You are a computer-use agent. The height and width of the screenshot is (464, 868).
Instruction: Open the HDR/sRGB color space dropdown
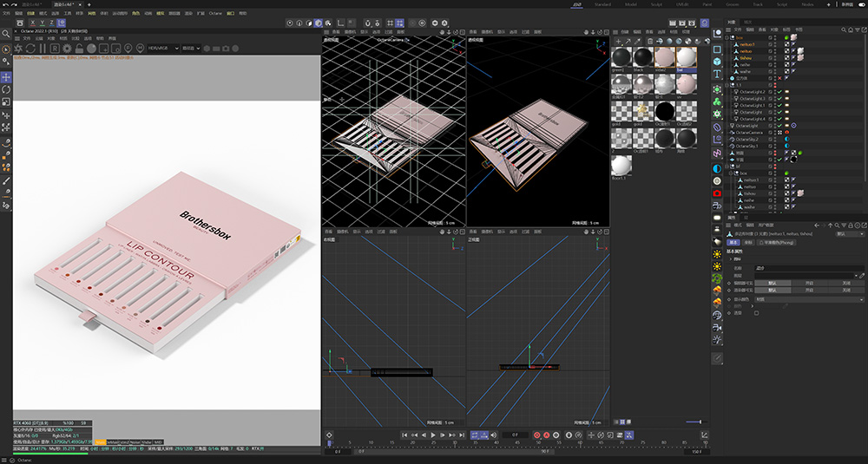coord(161,48)
